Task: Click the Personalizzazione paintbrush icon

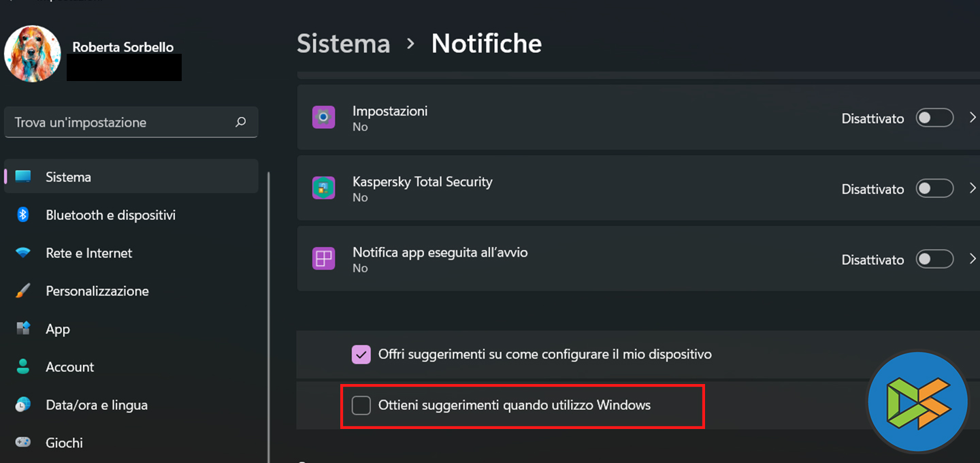Action: tap(23, 291)
